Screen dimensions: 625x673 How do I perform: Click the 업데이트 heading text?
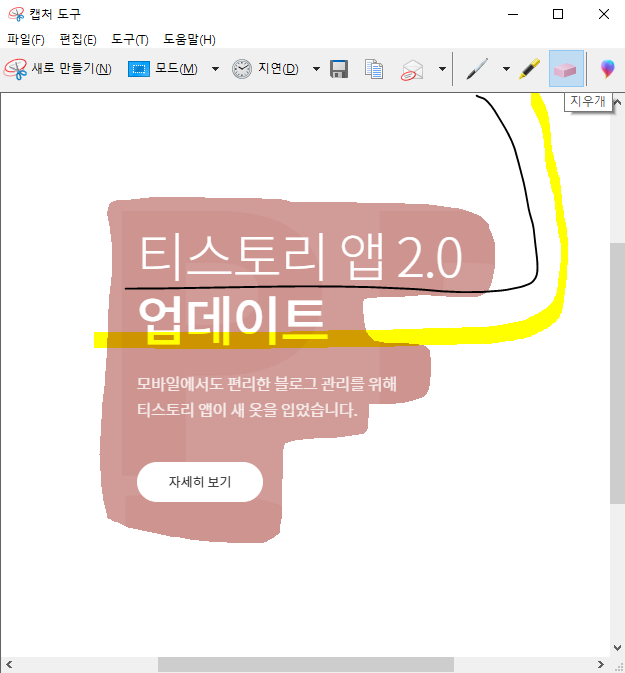point(232,320)
